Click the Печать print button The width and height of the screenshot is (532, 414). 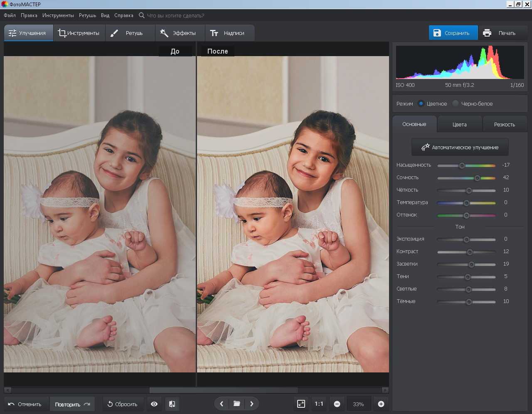501,33
